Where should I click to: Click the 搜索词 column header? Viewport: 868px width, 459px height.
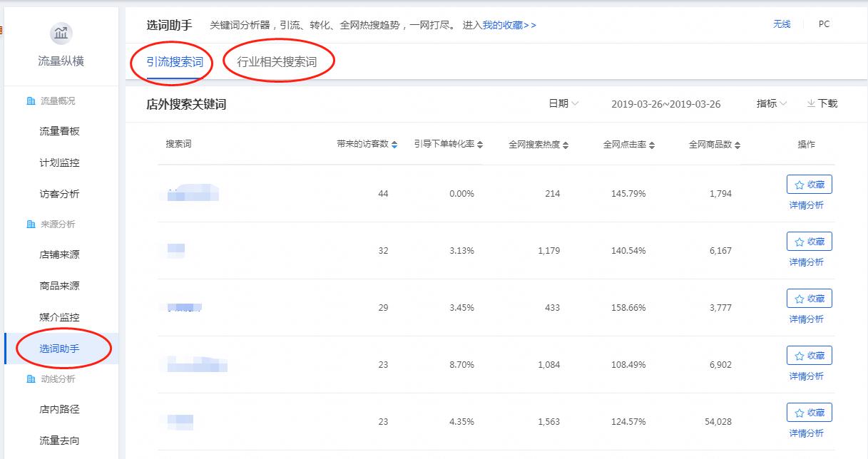coord(178,144)
